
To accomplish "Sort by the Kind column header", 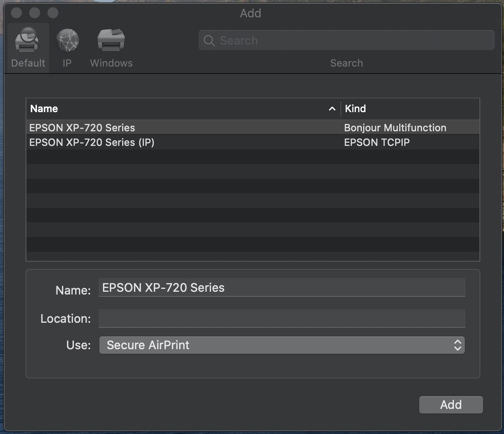I will (410, 108).
